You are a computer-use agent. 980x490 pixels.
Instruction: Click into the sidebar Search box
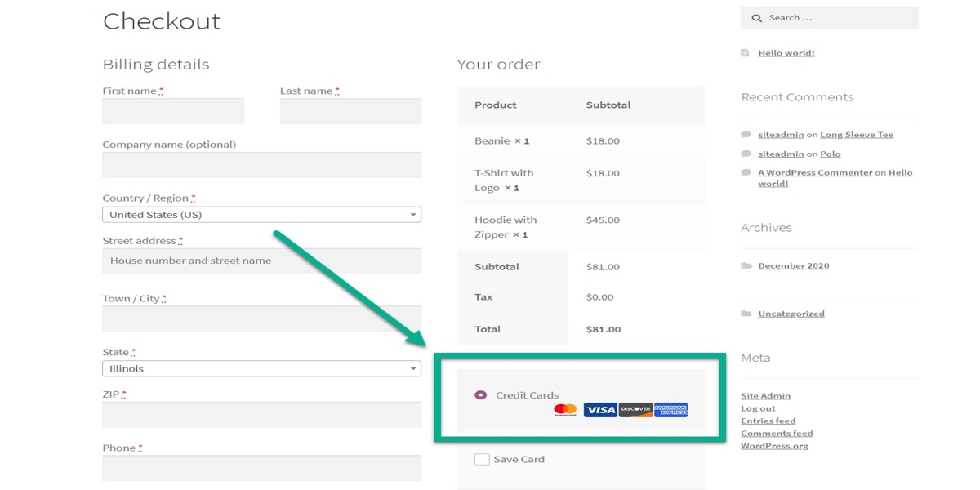840,18
